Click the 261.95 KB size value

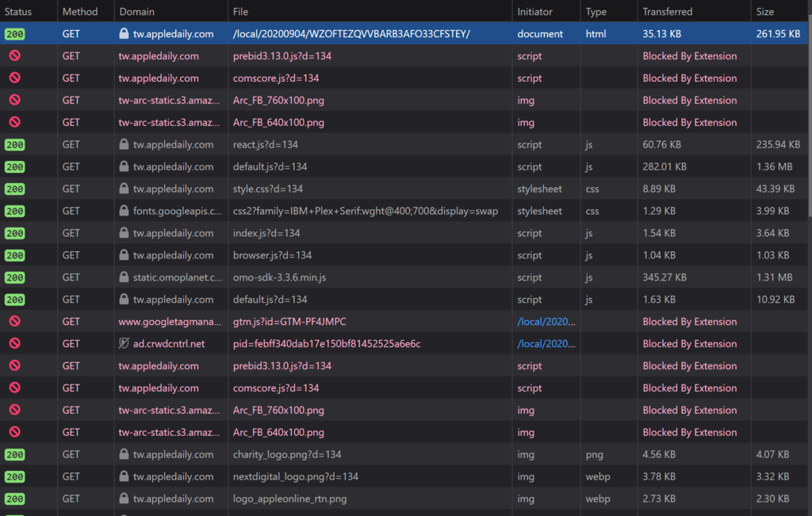778,33
